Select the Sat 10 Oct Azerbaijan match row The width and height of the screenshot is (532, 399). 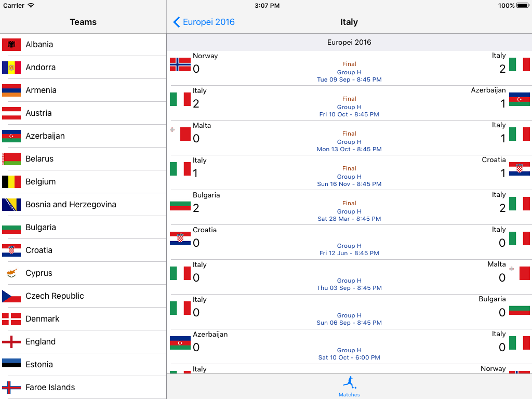pos(349,347)
